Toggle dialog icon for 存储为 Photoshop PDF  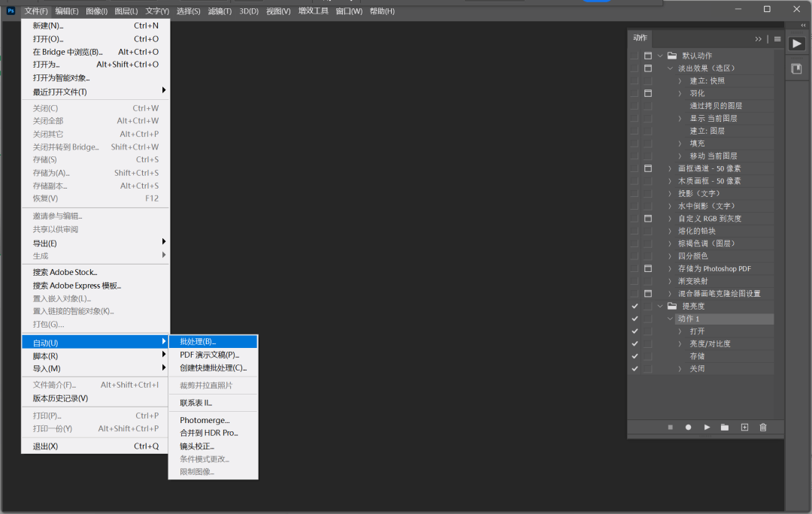pyautogui.click(x=648, y=268)
